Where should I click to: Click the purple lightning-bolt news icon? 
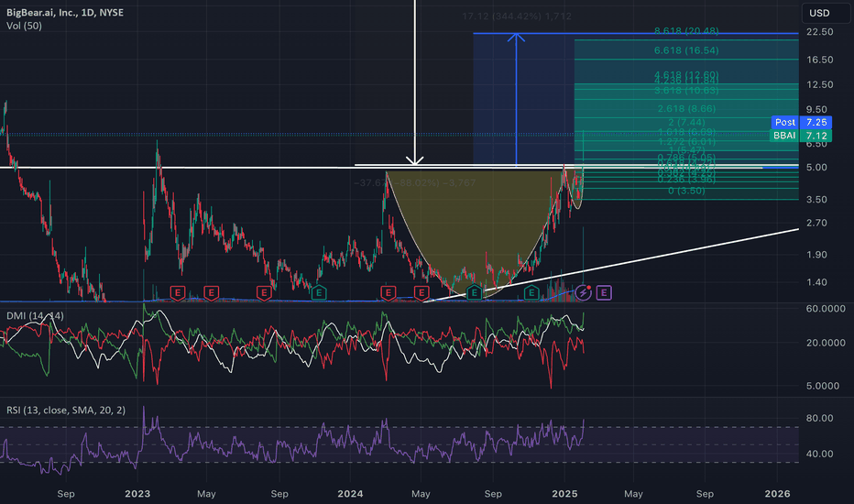point(584,292)
